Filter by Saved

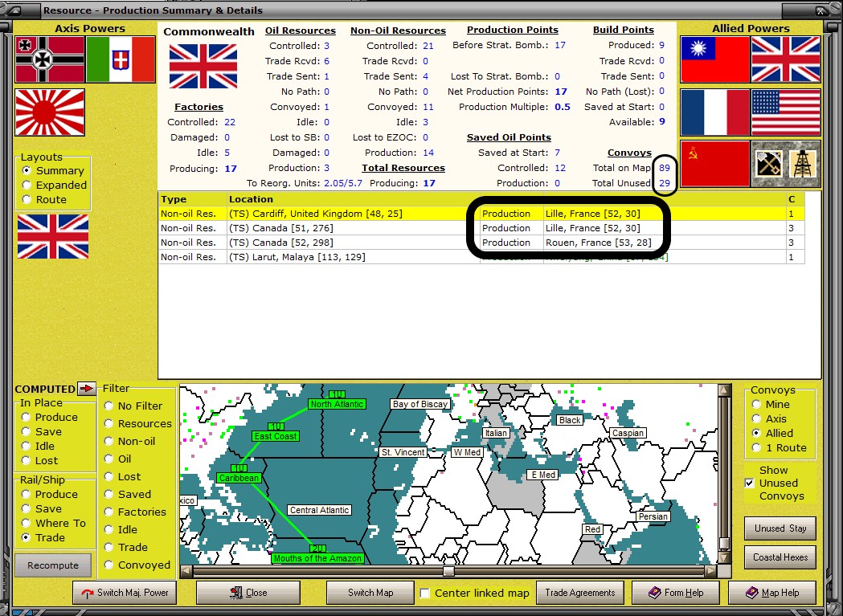(x=128, y=494)
